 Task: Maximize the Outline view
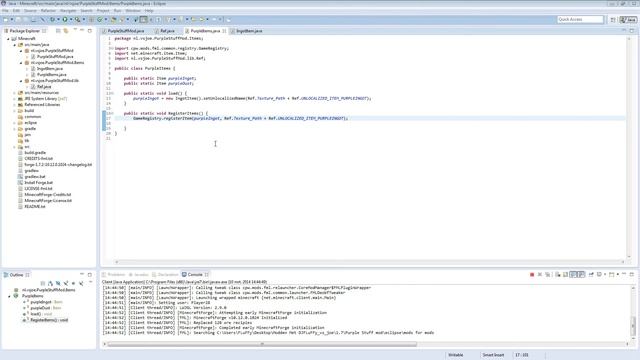(90, 275)
